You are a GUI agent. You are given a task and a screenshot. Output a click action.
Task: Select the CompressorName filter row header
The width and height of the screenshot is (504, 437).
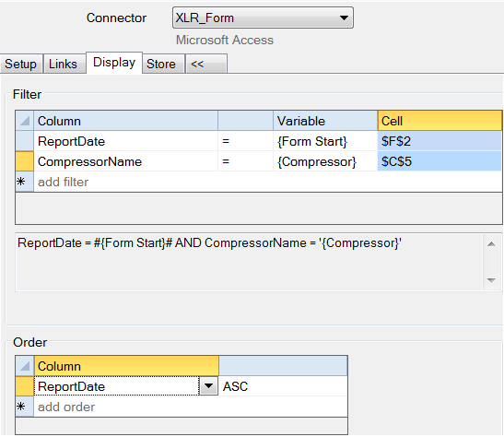pos(25,161)
